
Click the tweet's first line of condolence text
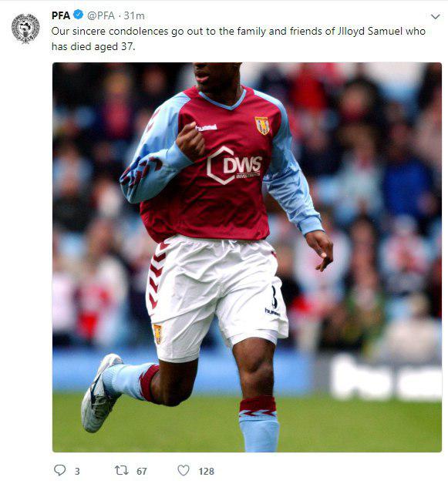(238, 32)
